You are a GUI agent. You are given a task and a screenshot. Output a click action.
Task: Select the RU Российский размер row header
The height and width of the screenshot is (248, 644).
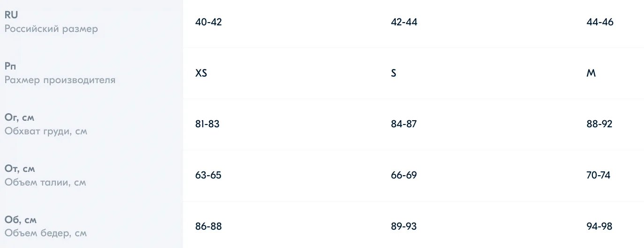pyautogui.click(x=92, y=22)
